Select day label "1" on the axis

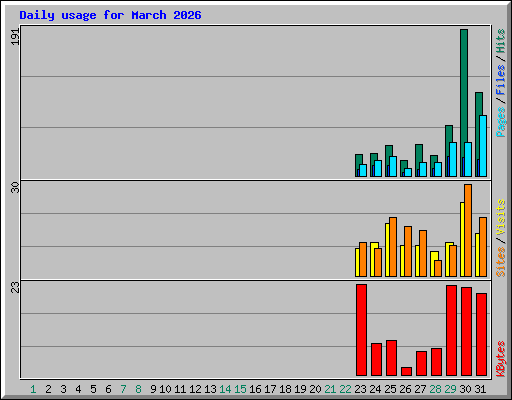click(33, 389)
